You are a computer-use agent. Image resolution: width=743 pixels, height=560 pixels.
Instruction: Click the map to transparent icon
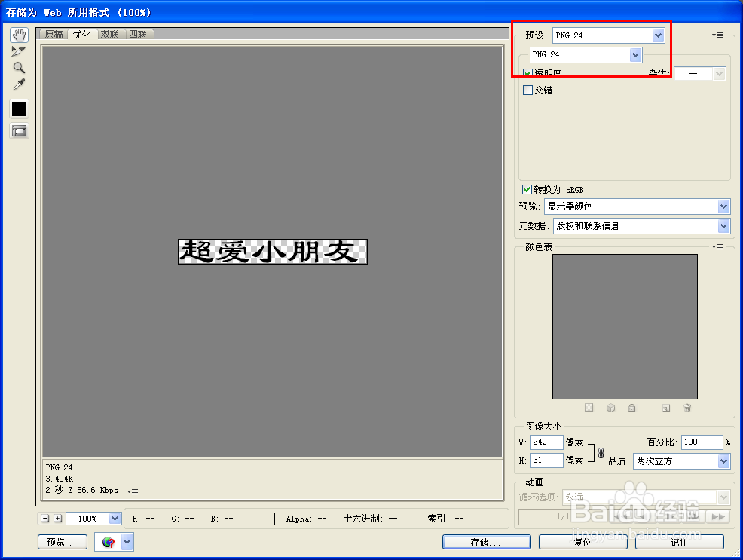point(589,408)
